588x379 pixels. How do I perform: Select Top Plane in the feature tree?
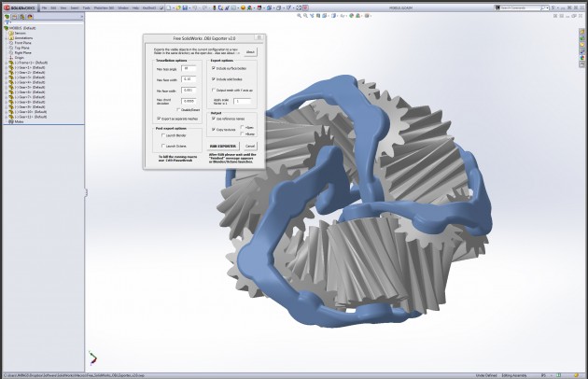click(x=21, y=48)
